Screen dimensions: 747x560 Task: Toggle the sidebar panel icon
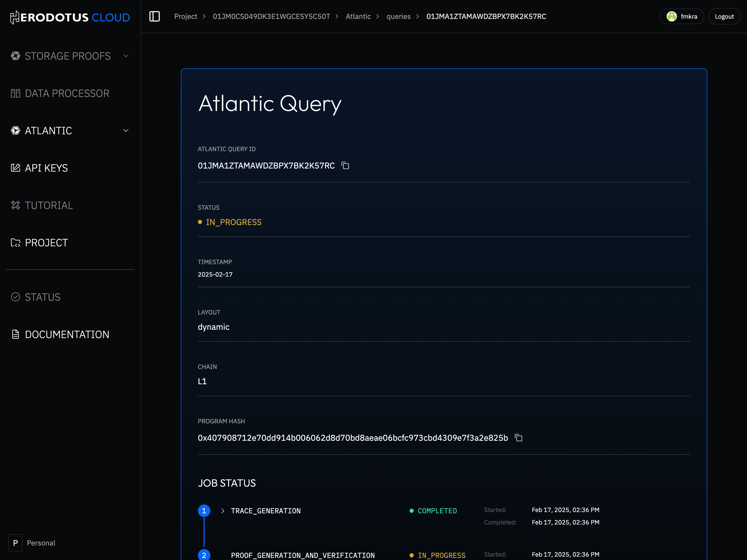[x=154, y=16]
